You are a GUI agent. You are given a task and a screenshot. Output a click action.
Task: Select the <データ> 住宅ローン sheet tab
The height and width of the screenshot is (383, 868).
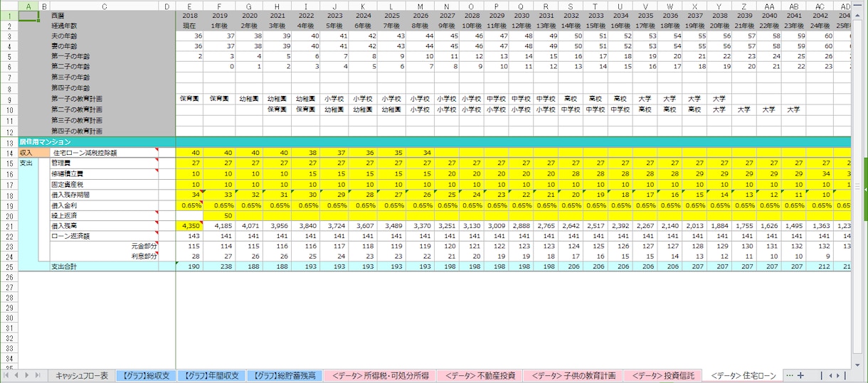[743, 375]
